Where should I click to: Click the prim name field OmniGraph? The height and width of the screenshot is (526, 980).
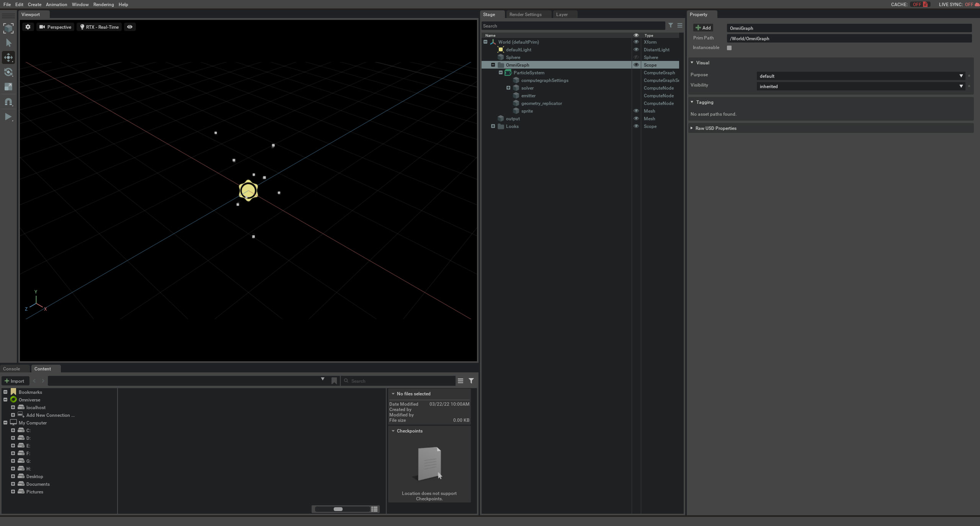click(849, 28)
